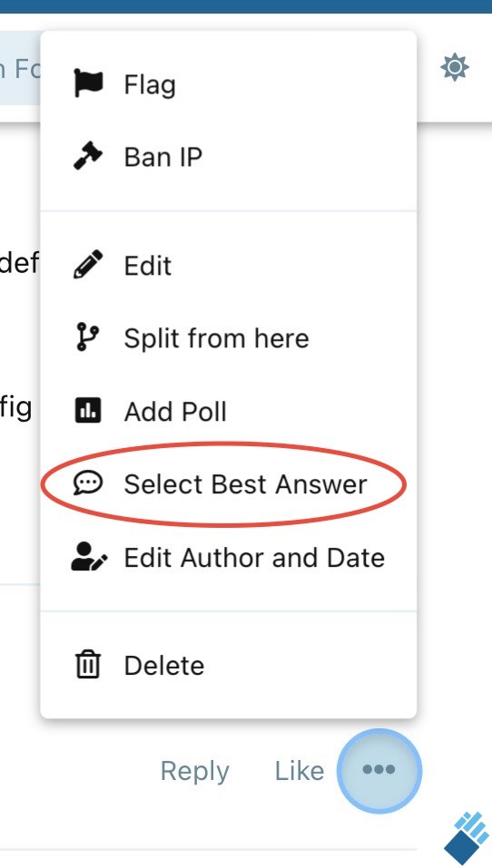This screenshot has width=492, height=868.
Task: Select Best Answer for this post
Action: coord(228,483)
